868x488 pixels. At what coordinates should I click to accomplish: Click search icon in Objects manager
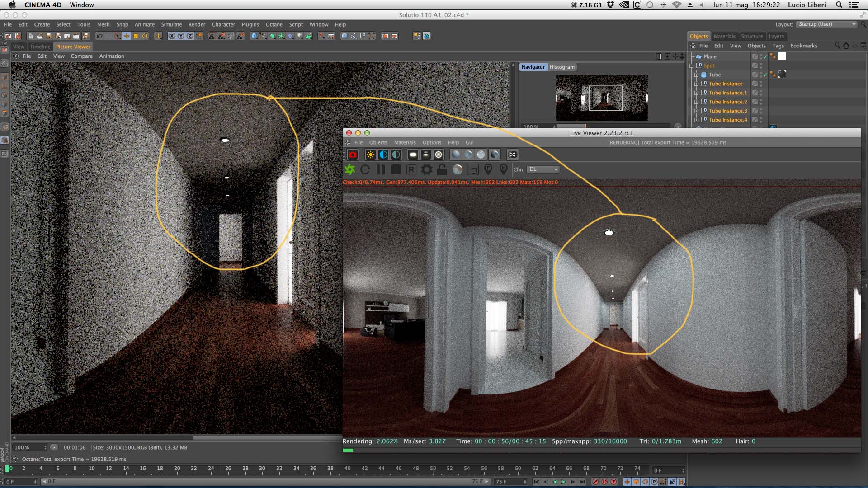click(837, 46)
